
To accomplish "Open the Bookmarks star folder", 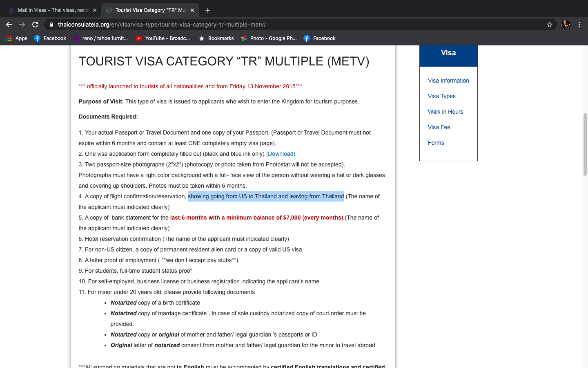I will click(x=216, y=38).
